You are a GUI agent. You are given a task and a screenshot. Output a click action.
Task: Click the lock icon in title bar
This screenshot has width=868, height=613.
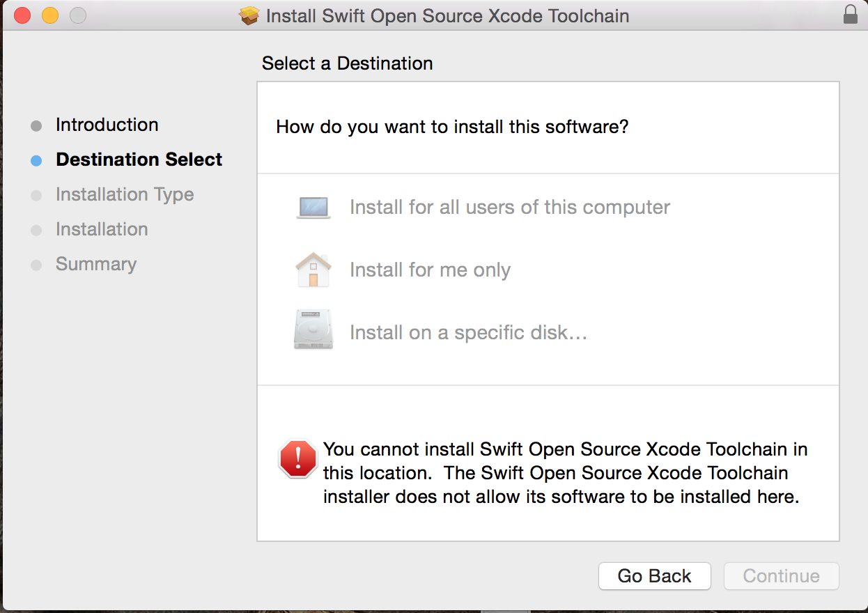coord(850,15)
